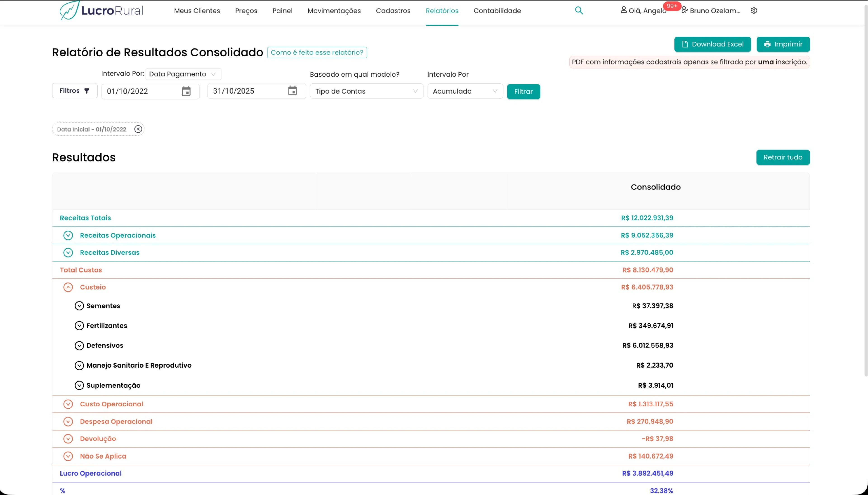Click the 99+ notifications badge
868x495 pixels.
pos(672,6)
